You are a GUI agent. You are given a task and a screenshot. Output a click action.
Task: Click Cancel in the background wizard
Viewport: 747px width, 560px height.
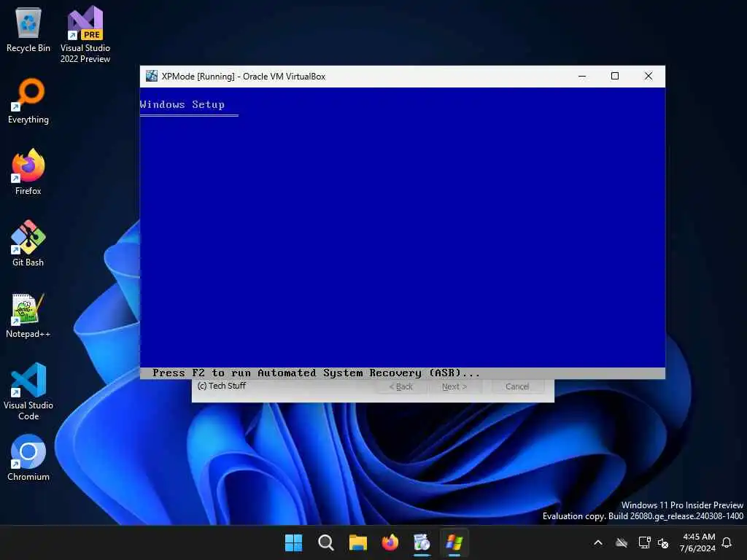click(517, 386)
